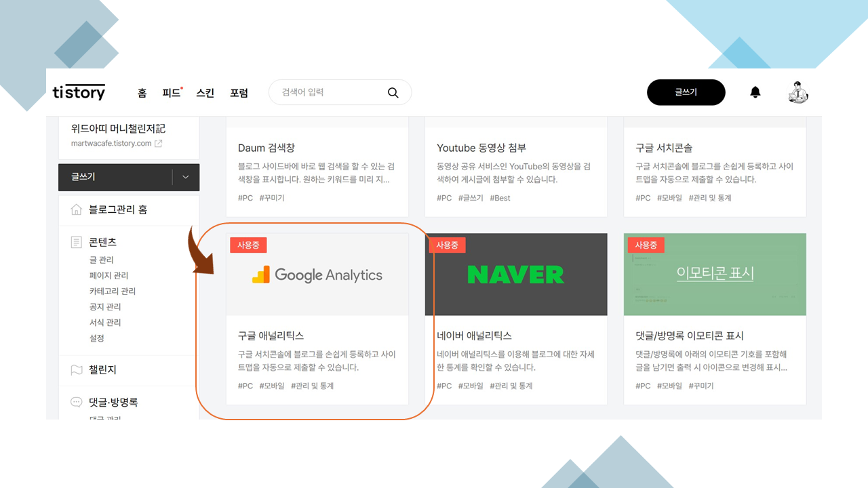Click the search magnifier icon

[393, 93]
